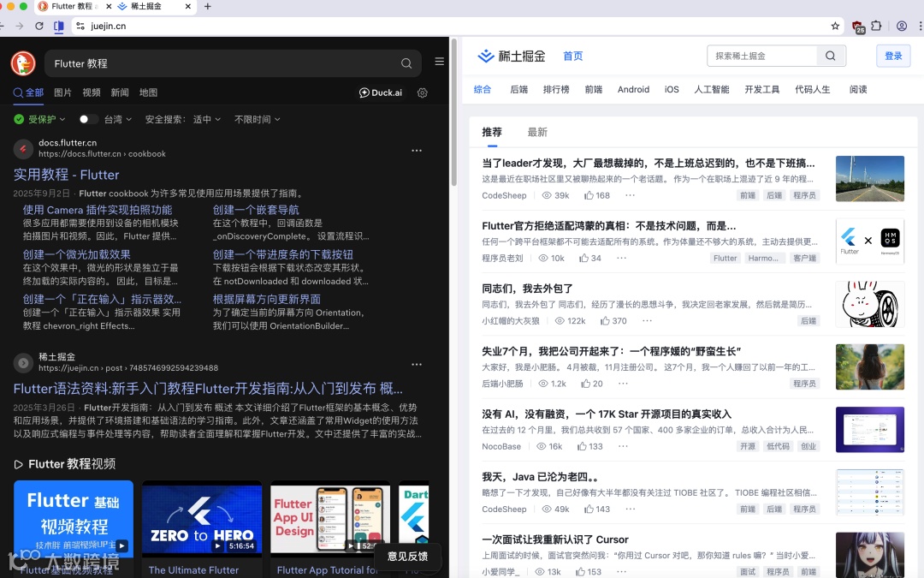Open 实用教程 - Flutter search result
Viewport: 924px width, 578px height.
tap(66, 176)
